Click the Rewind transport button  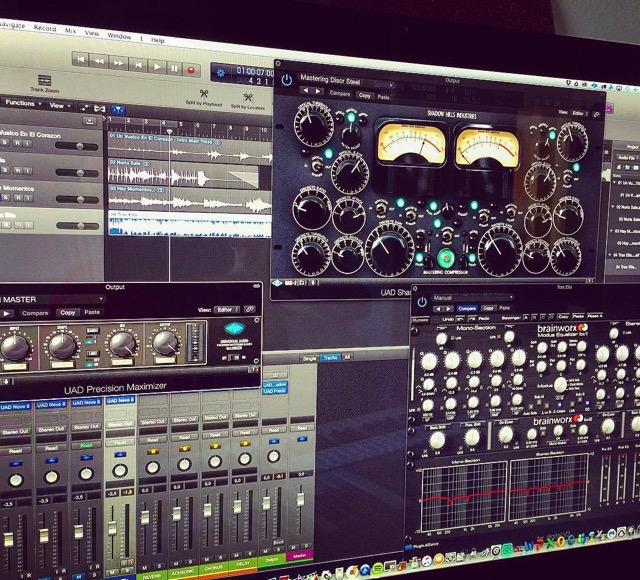coord(99,61)
